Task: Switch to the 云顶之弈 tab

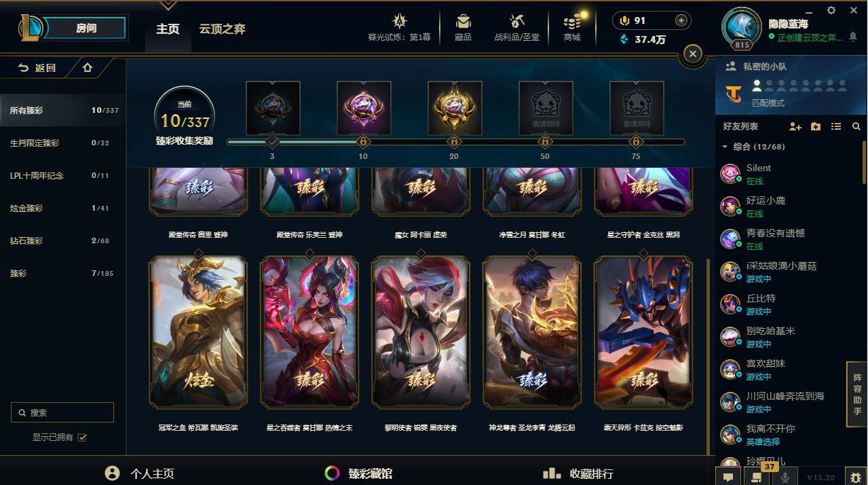Action: pyautogui.click(x=222, y=29)
